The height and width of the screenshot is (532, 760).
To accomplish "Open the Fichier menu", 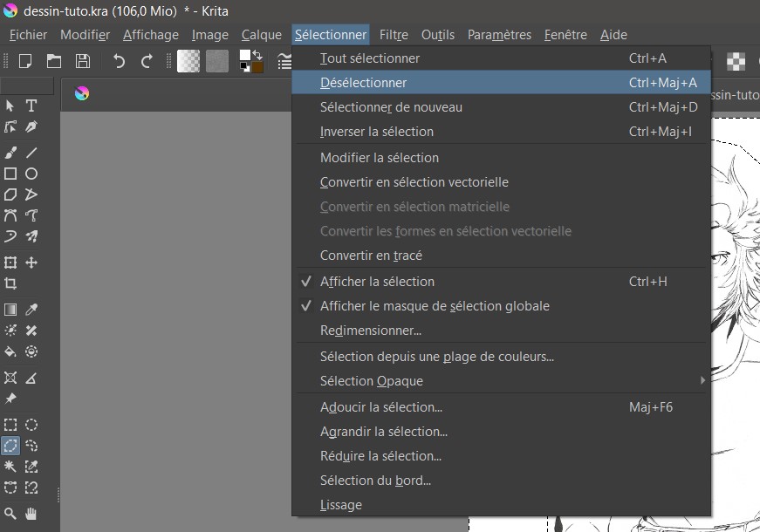I will (28, 35).
